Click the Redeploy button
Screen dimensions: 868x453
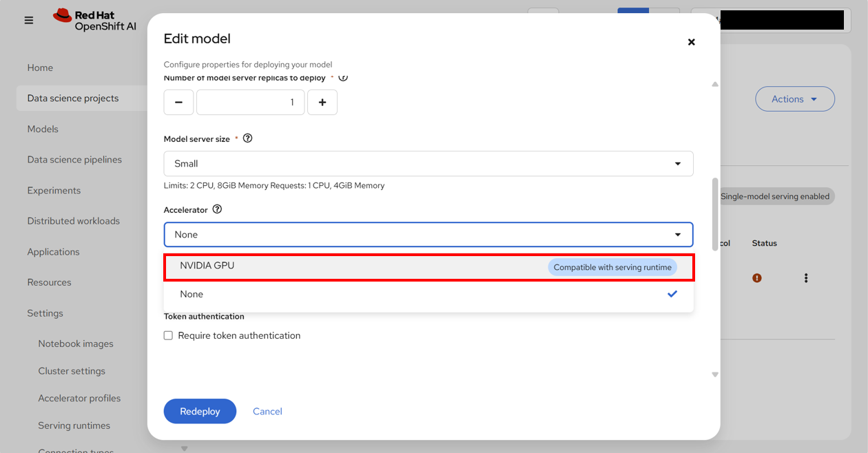[200, 411]
